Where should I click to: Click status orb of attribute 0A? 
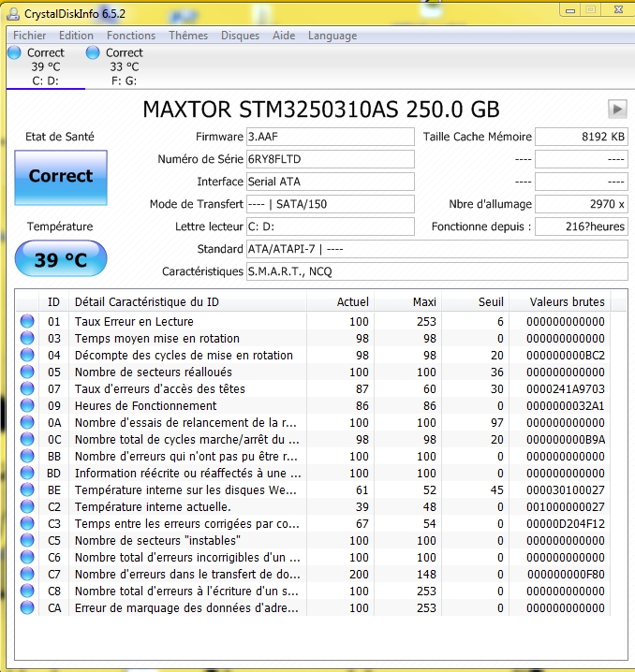pyautogui.click(x=27, y=422)
